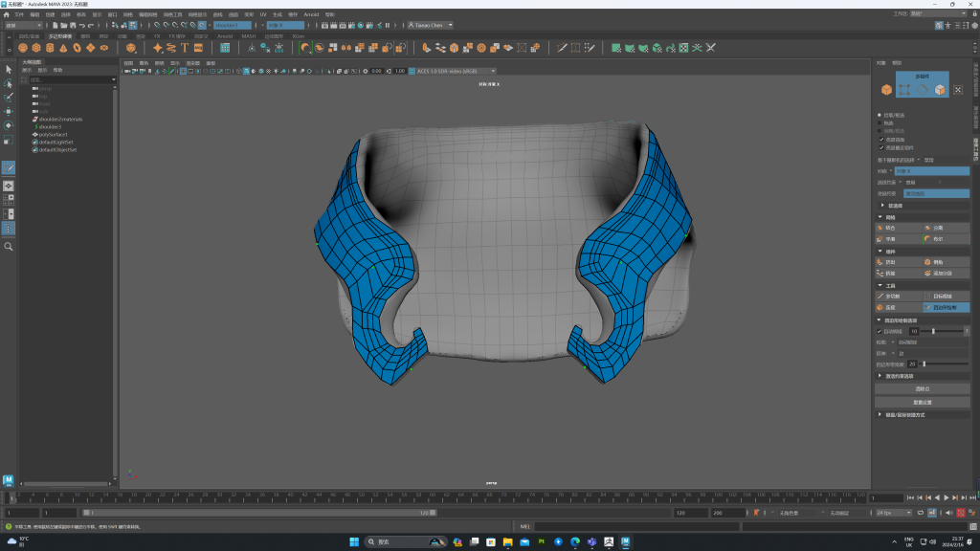Open the Tianao Chen account dropdown

(x=430, y=26)
